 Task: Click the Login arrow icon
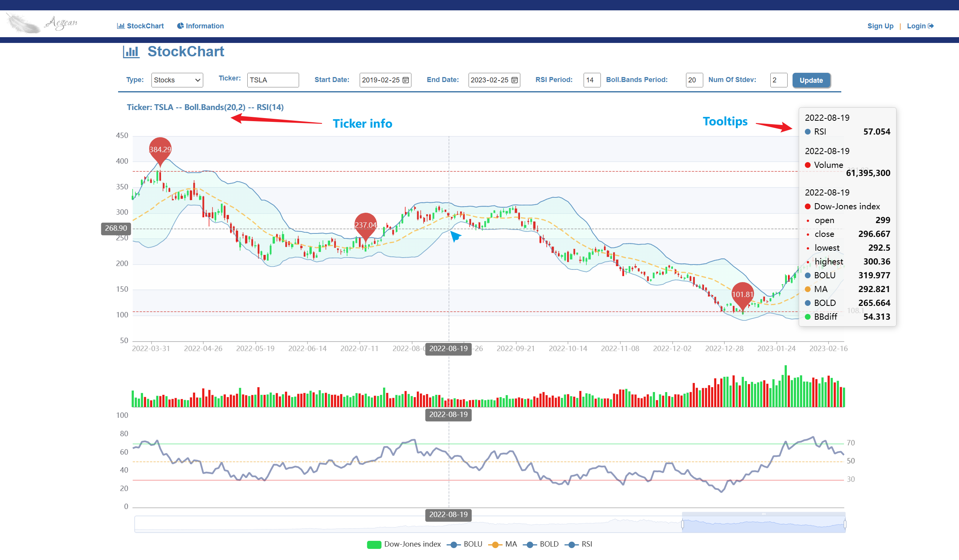coord(931,26)
